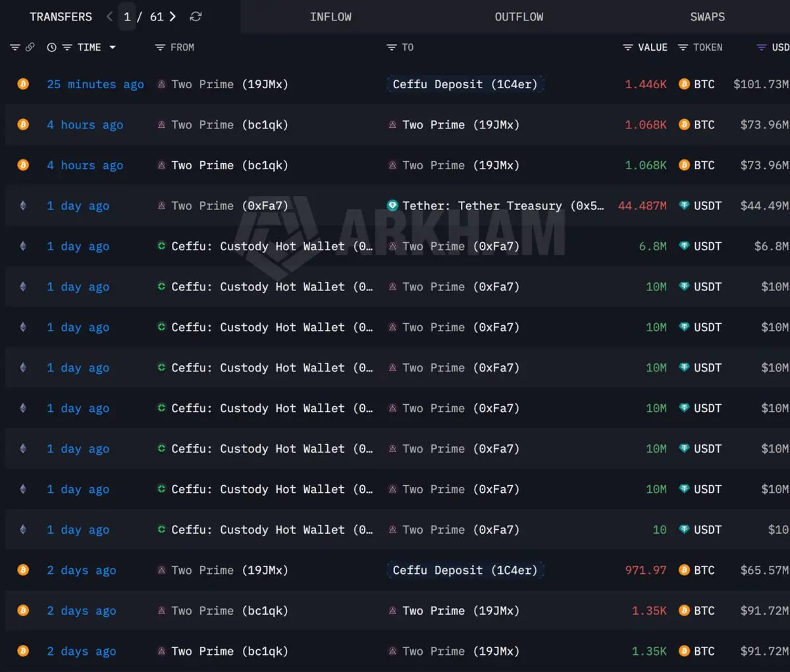Click Ceffu entity icon in 6.8M row
This screenshot has height=672, width=790.
tap(161, 246)
